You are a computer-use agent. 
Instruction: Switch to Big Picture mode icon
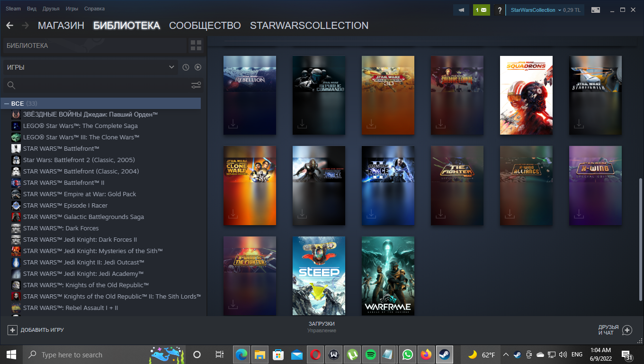click(595, 10)
